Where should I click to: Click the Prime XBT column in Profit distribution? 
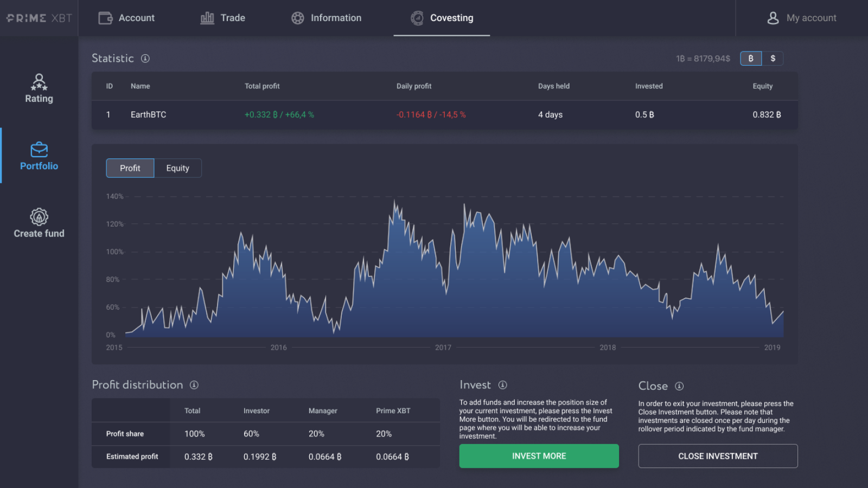pyautogui.click(x=393, y=411)
